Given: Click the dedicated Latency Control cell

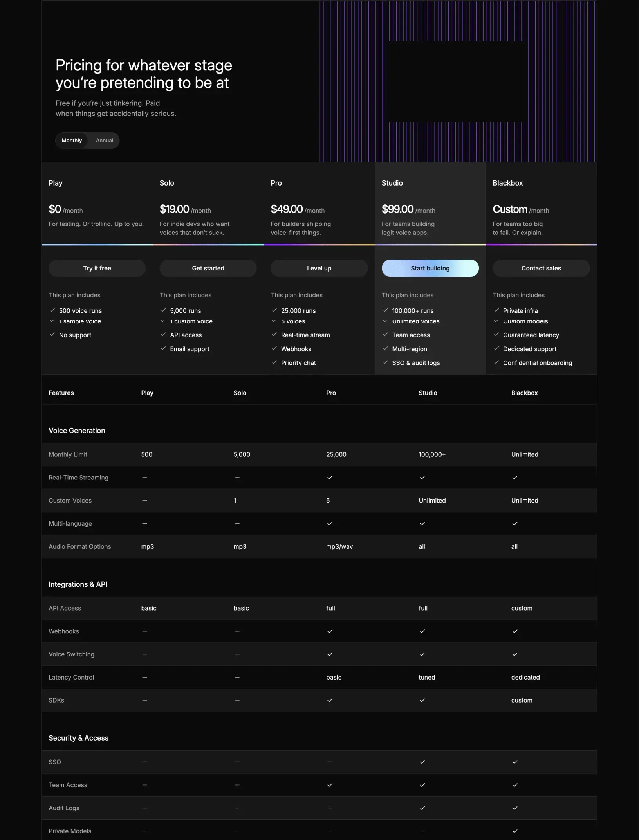Looking at the screenshot, I should 525,678.
